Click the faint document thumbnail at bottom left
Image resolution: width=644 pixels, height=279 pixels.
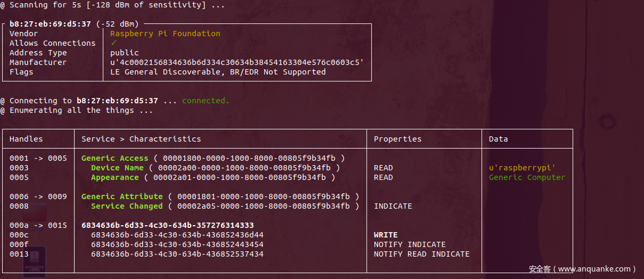pyautogui.click(x=35, y=261)
